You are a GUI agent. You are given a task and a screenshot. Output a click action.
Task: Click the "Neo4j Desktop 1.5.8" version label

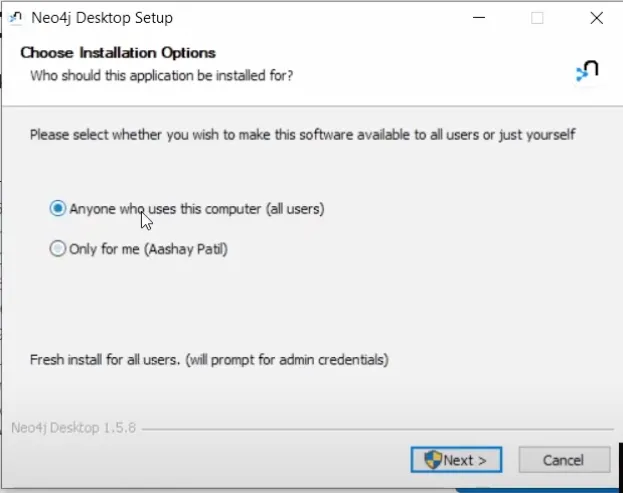(74, 429)
